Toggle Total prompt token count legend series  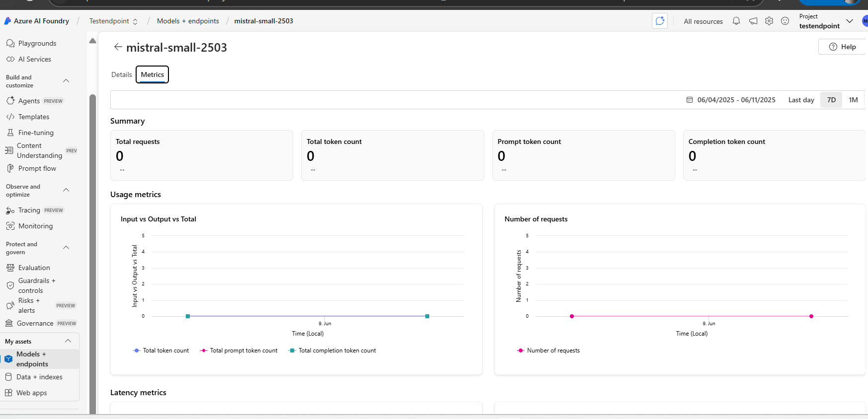pyautogui.click(x=239, y=350)
